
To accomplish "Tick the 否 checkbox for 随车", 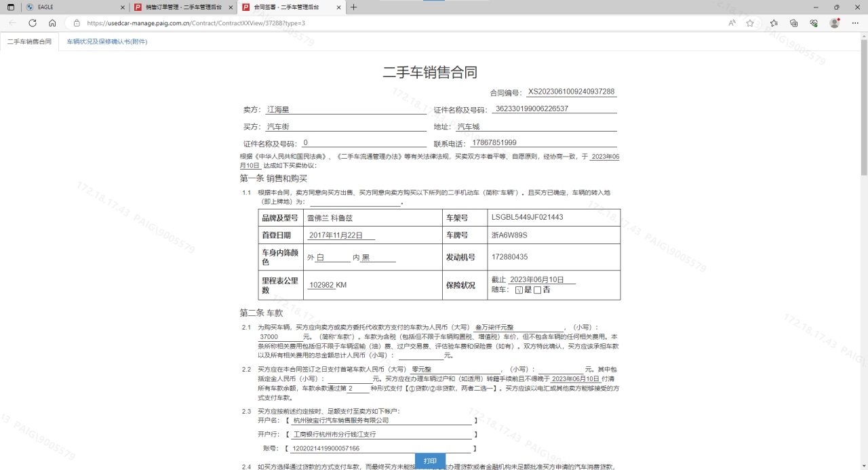I will [537, 290].
